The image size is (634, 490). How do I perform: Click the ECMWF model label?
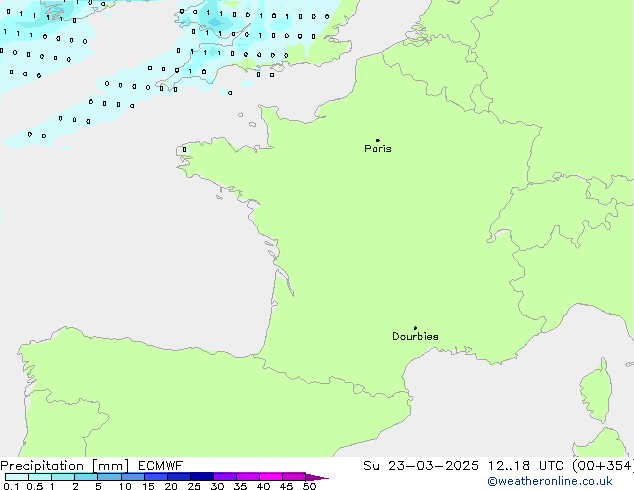pyautogui.click(x=160, y=466)
